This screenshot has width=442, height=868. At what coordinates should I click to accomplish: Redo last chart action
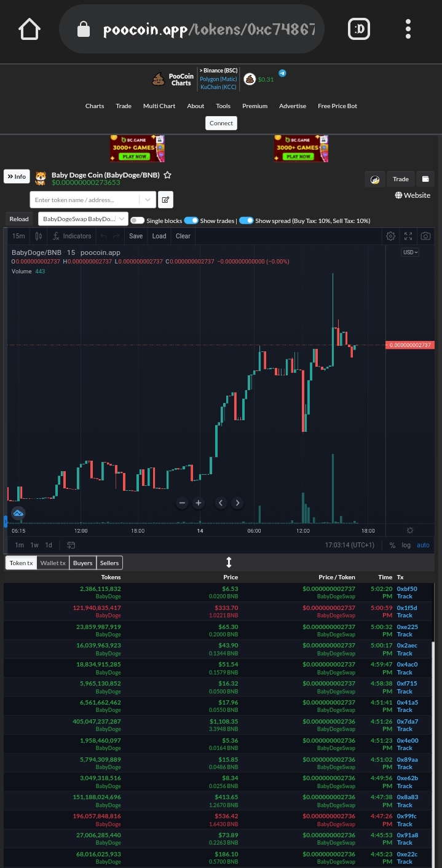click(116, 236)
